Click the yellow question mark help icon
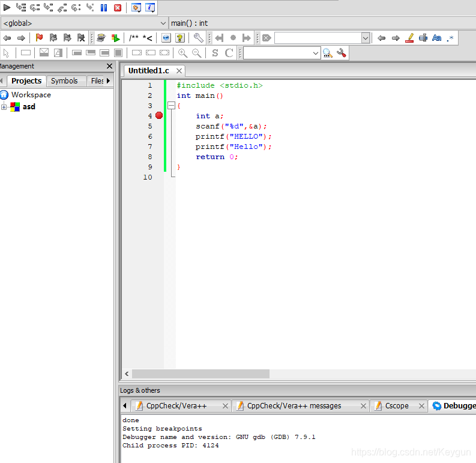This screenshot has height=463, width=476. pyautogui.click(x=180, y=38)
